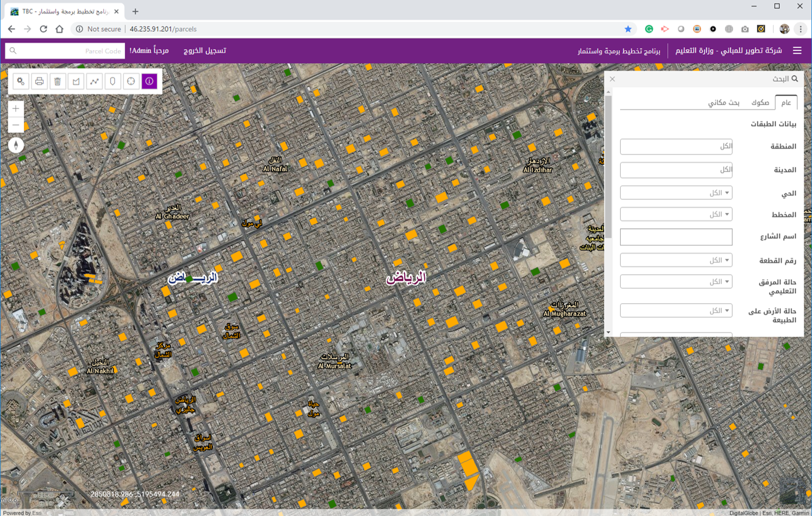
Task: Zoom out the map with minus button
Action: pos(16,124)
